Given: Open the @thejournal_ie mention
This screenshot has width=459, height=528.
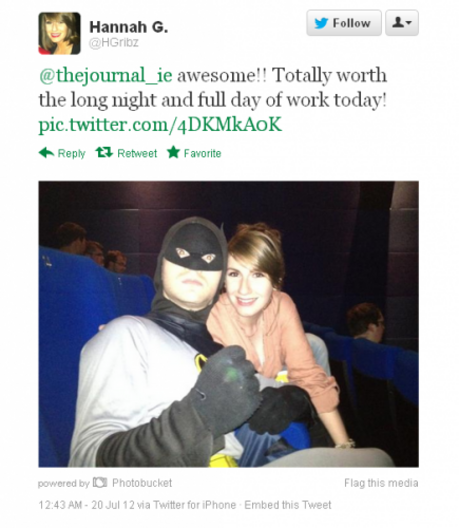Looking at the screenshot, I should coord(106,75).
